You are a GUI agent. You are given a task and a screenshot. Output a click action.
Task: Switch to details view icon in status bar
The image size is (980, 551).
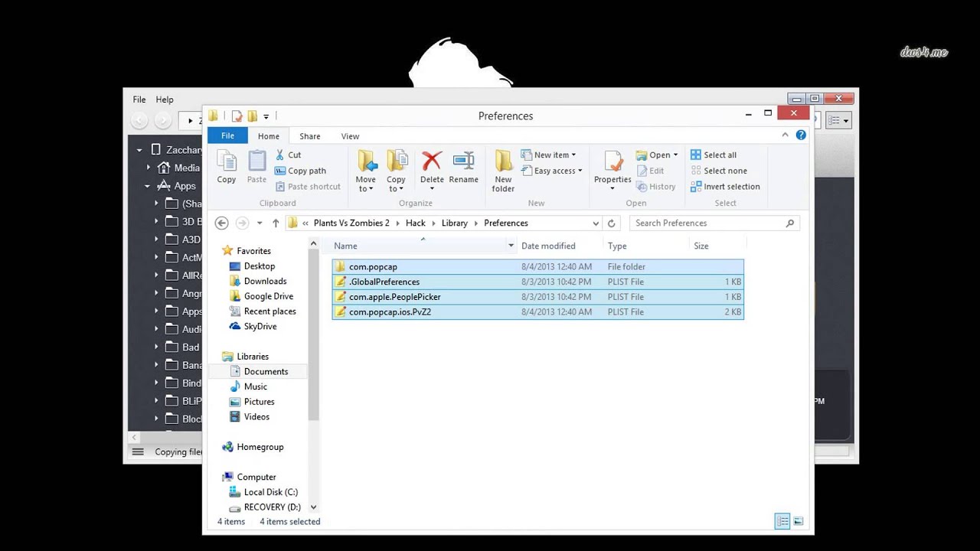pyautogui.click(x=782, y=521)
